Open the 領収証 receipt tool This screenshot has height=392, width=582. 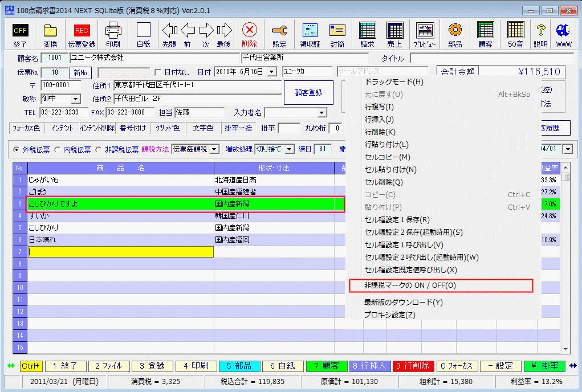pyautogui.click(x=310, y=33)
